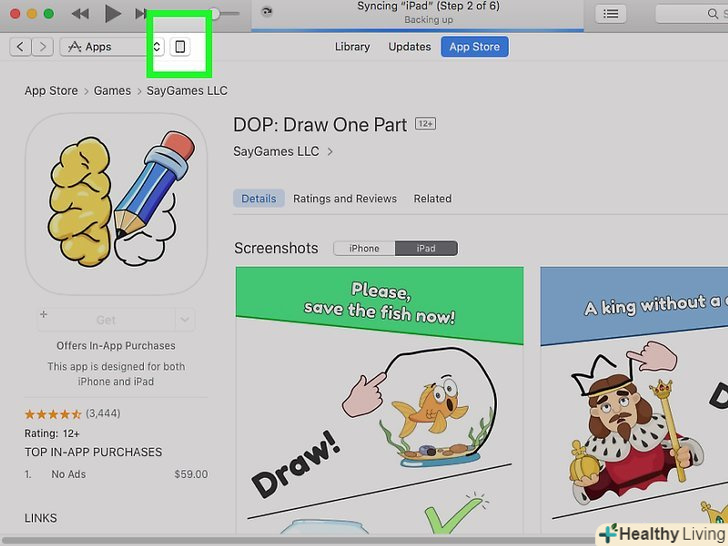This screenshot has height=546, width=728.
Task: Click the Rating: 12+ text
Action: pos(52,434)
